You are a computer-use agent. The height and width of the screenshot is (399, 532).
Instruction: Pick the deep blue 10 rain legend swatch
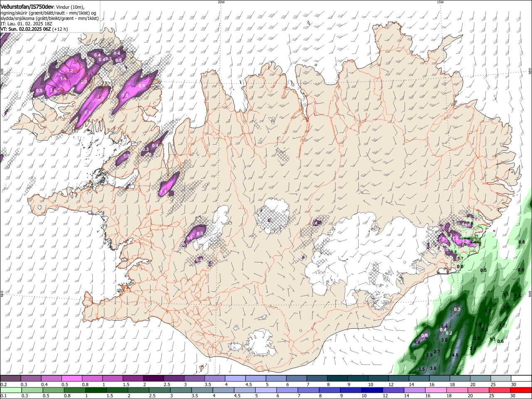pyautogui.click(x=371, y=390)
